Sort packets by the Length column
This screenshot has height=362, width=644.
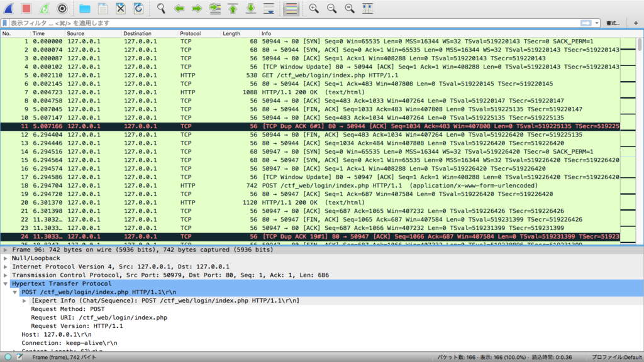click(x=240, y=33)
